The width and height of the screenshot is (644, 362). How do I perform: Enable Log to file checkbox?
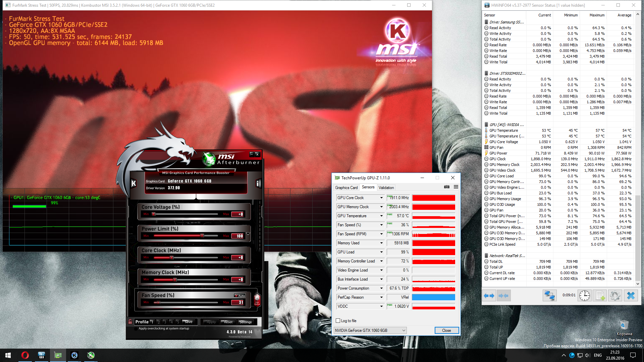pyautogui.click(x=338, y=321)
